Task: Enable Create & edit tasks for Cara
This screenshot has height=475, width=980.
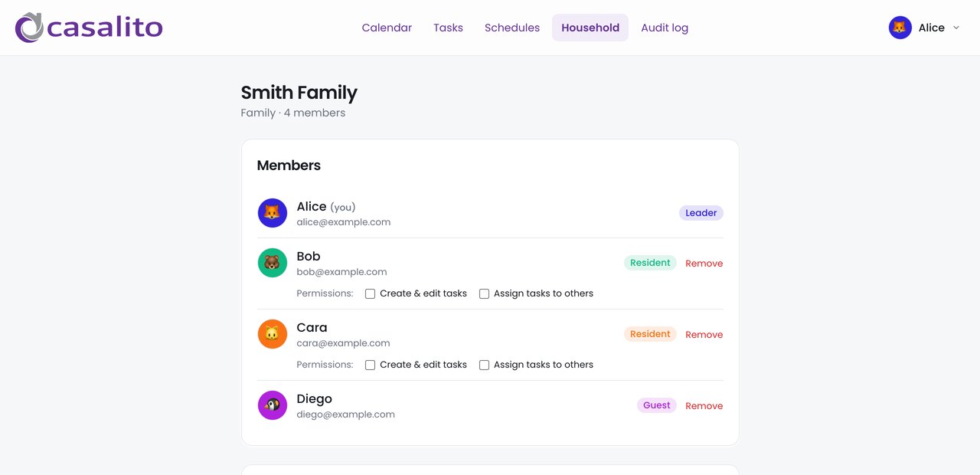Action: point(371,365)
